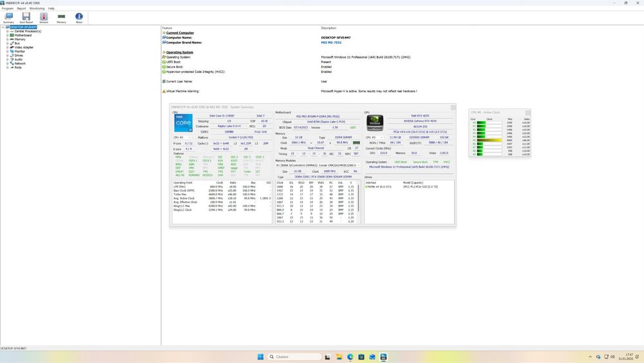Click the Operating System heading

click(x=180, y=52)
